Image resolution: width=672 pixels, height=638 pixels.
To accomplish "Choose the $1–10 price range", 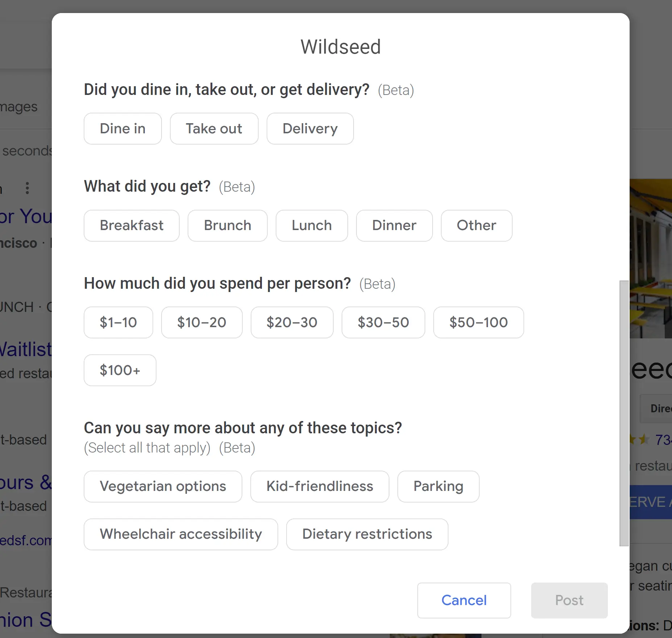I will pyautogui.click(x=118, y=322).
